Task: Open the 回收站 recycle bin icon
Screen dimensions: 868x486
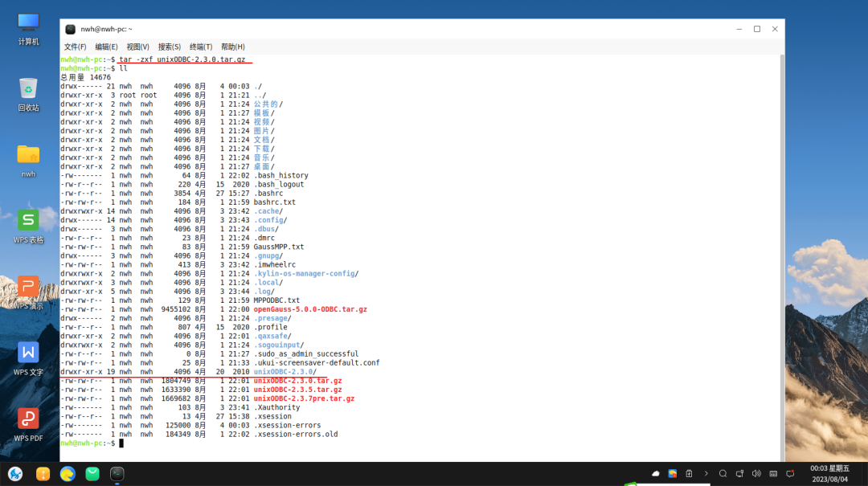Action: click(28, 95)
